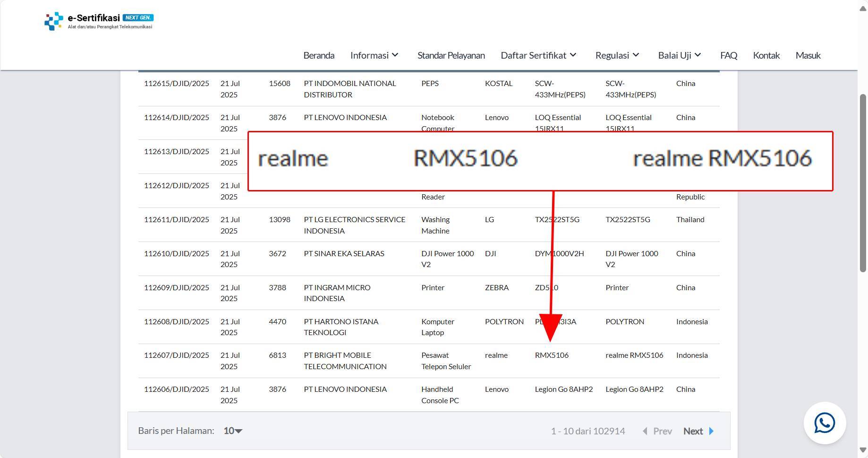Screen dimensions: 868x458
Task: Open the WhatsApp chat button
Action: point(825,423)
